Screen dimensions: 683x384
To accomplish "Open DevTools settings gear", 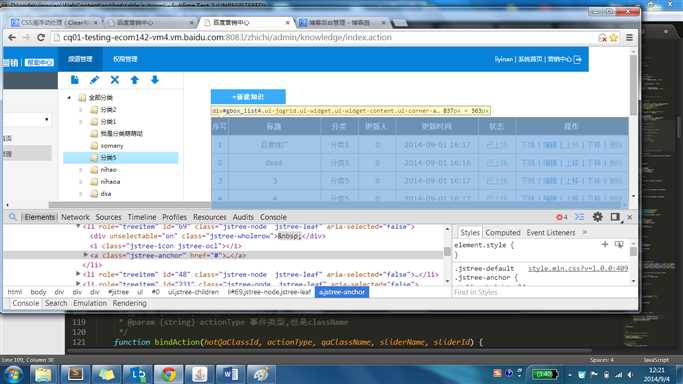I will [x=598, y=217].
